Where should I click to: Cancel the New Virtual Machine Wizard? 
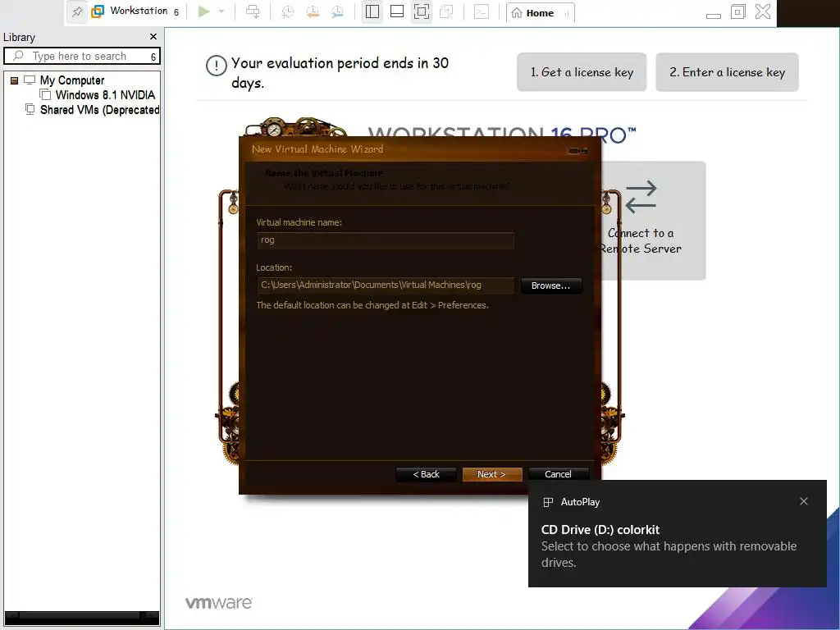[558, 474]
